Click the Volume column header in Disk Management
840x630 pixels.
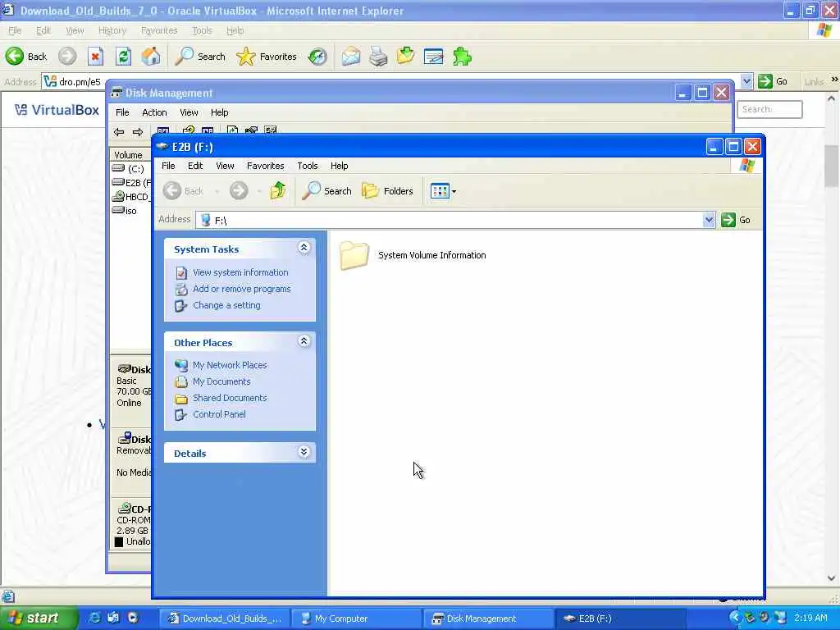click(129, 155)
